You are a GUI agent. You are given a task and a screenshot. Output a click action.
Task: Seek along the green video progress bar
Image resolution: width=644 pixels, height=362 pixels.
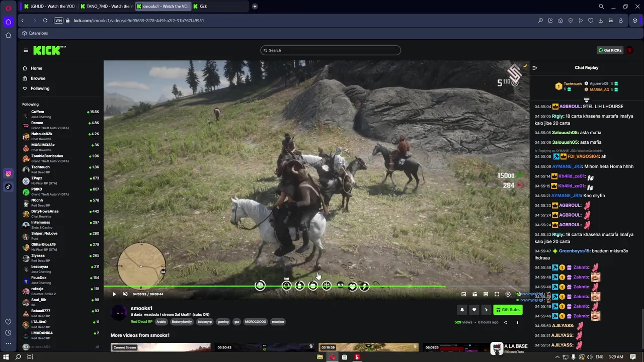tap(316, 287)
